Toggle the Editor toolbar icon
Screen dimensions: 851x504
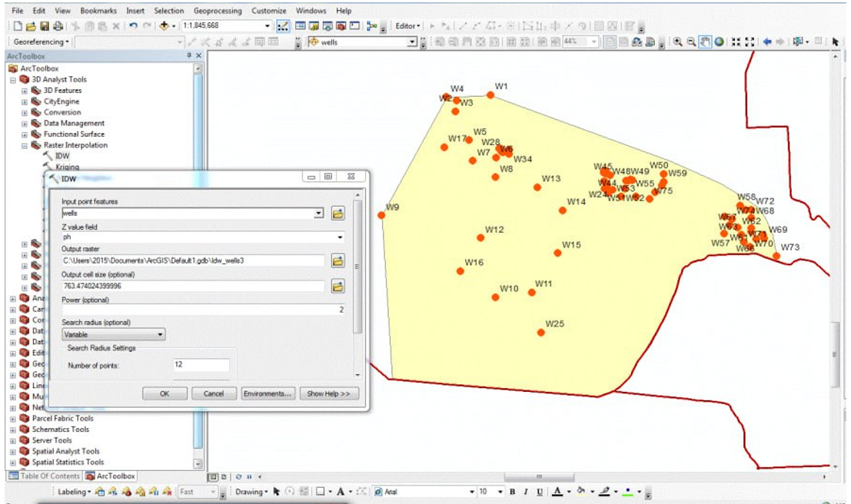coord(283,26)
